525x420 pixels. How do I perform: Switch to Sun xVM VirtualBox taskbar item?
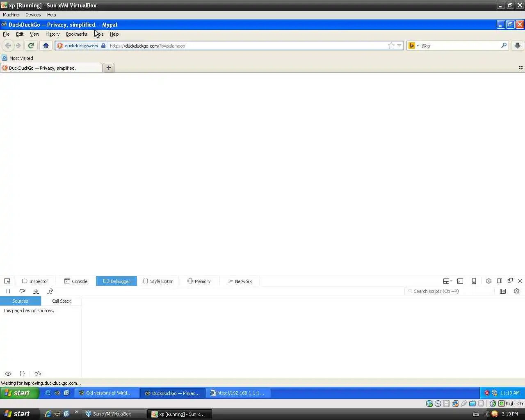(x=114, y=414)
